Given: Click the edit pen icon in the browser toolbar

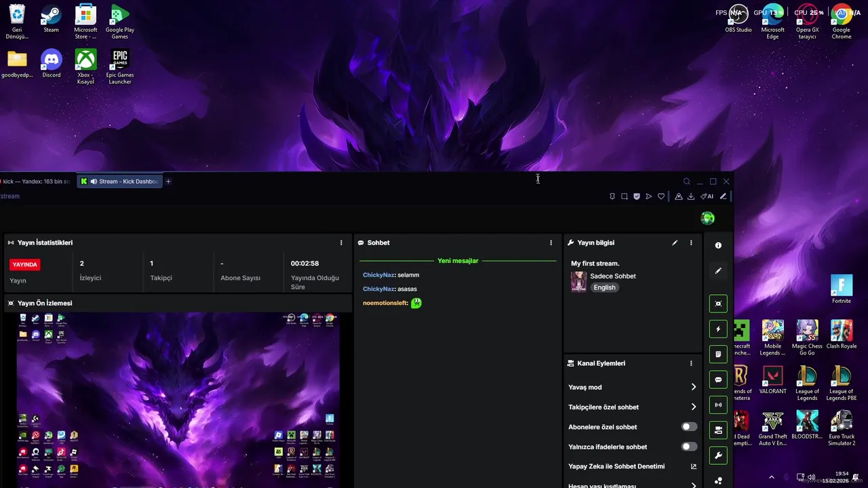Looking at the screenshot, I should [723, 197].
